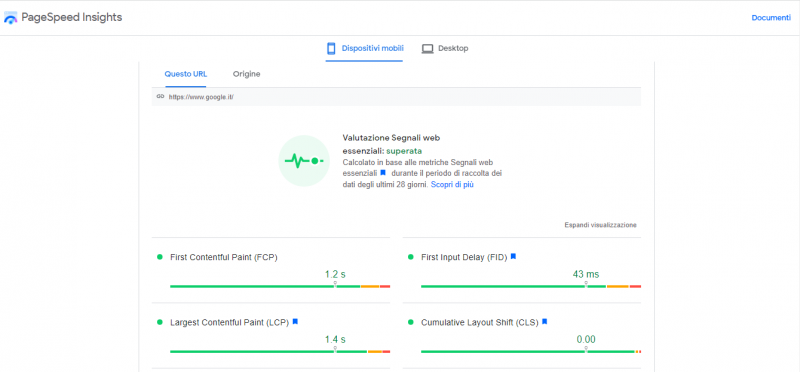800x372 pixels.
Task: Click the PageSpeed Insights title text
Action: tap(71, 17)
